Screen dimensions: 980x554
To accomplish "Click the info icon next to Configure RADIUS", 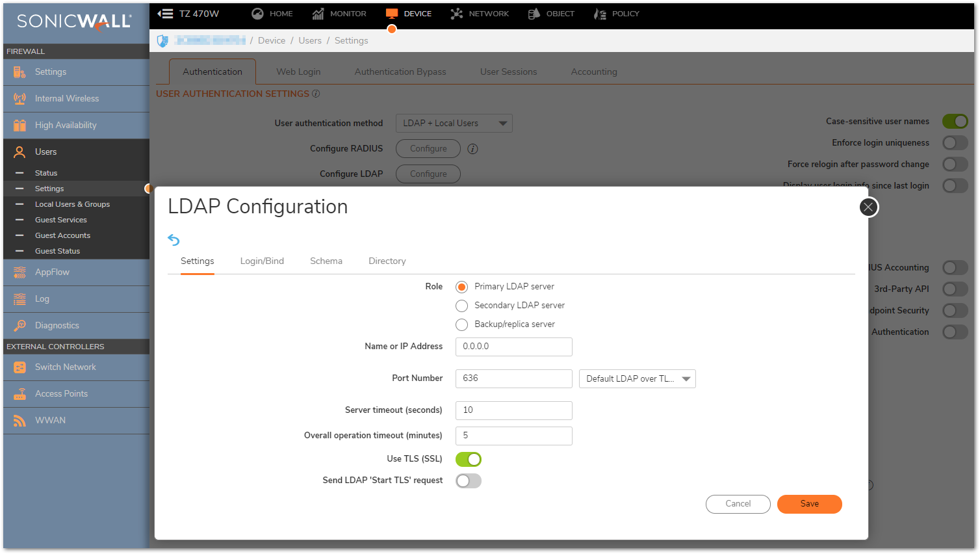I will (473, 149).
